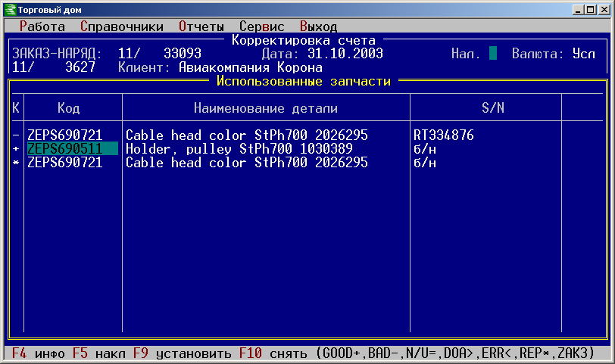Click the ЗАКАЗ-НАРЯД label
The height and width of the screenshot is (364, 615).
coord(58,53)
